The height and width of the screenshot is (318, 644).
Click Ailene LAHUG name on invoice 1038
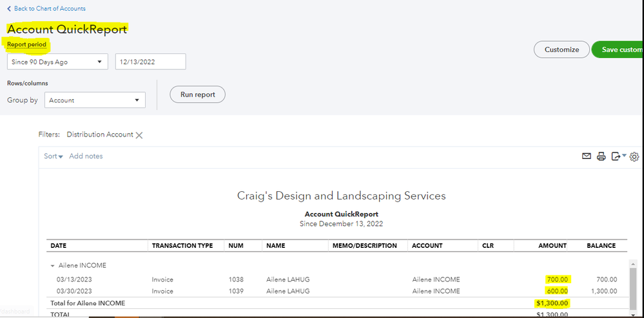[x=288, y=280]
